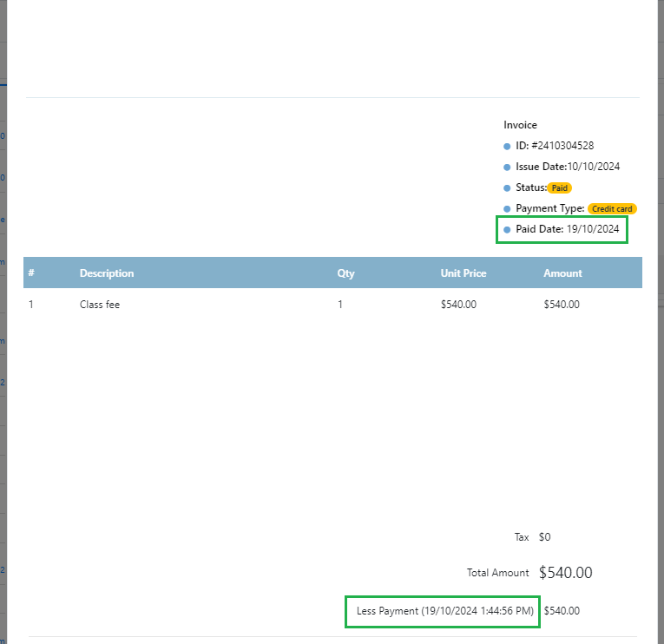The height and width of the screenshot is (644, 664).
Task: Click the Paid Date 19/10/2024 line
Action: pos(568,229)
